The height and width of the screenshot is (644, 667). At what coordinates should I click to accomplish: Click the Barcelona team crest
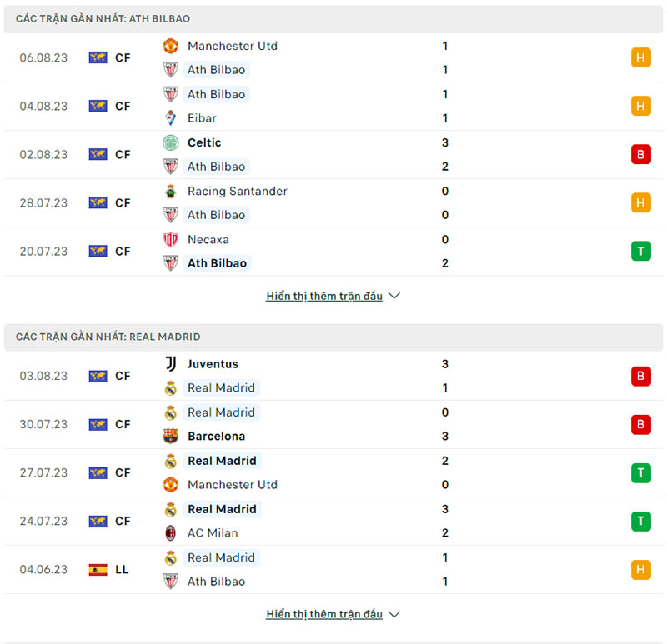click(x=171, y=436)
